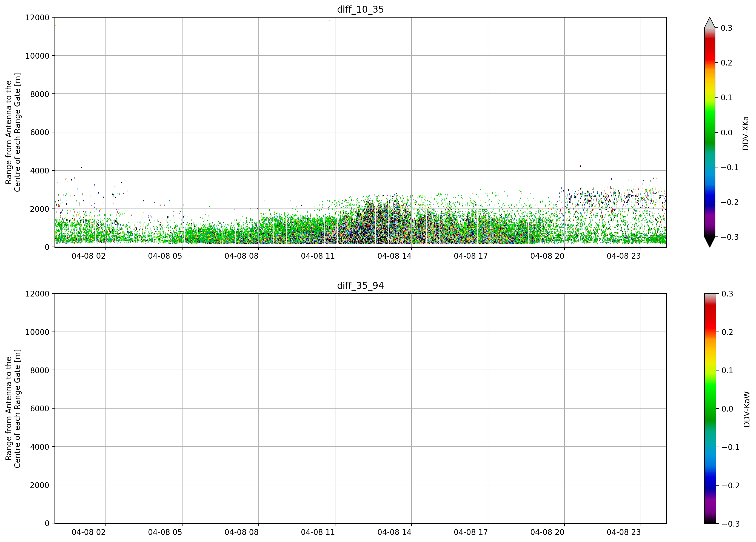Click top plot's range y-axis title
Image resolution: width=756 pixels, height=542 pixels.
pos(13,132)
